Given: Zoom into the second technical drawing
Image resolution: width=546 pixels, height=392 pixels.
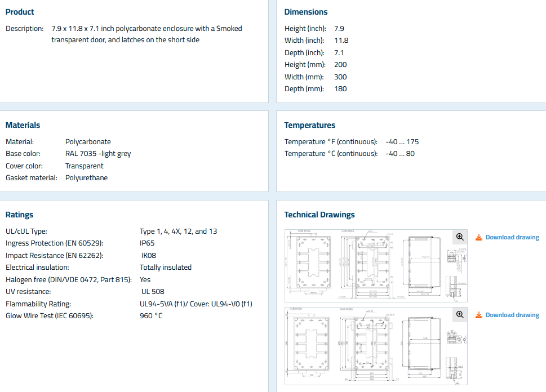Looking at the screenshot, I should click(x=460, y=315).
